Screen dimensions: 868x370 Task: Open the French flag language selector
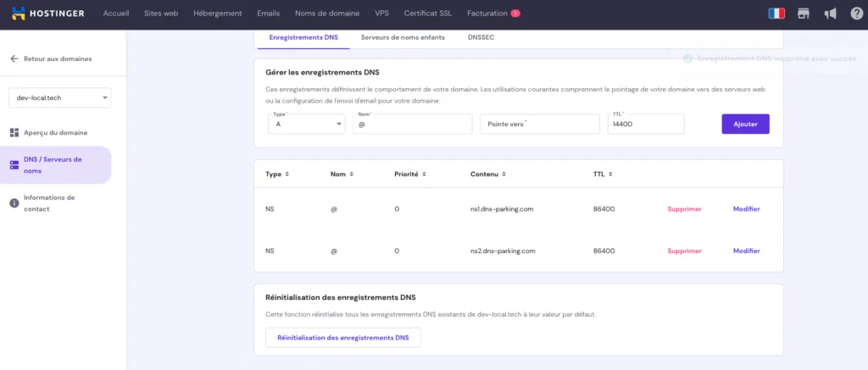click(x=776, y=14)
